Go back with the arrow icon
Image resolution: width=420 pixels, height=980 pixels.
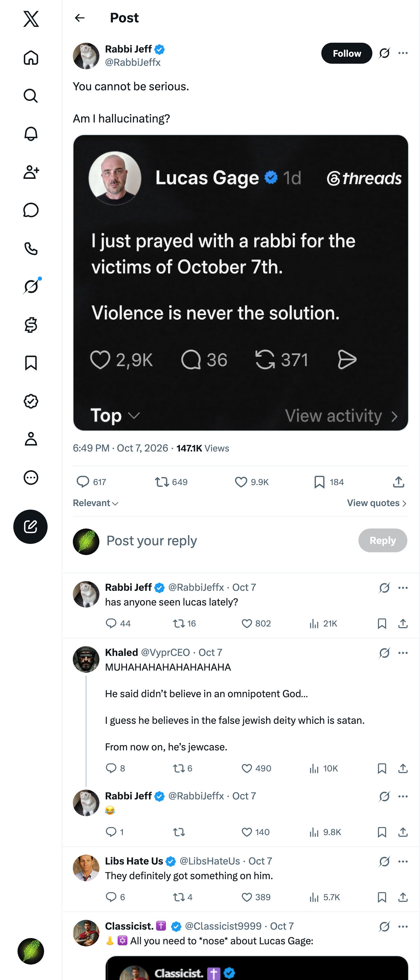(79, 18)
